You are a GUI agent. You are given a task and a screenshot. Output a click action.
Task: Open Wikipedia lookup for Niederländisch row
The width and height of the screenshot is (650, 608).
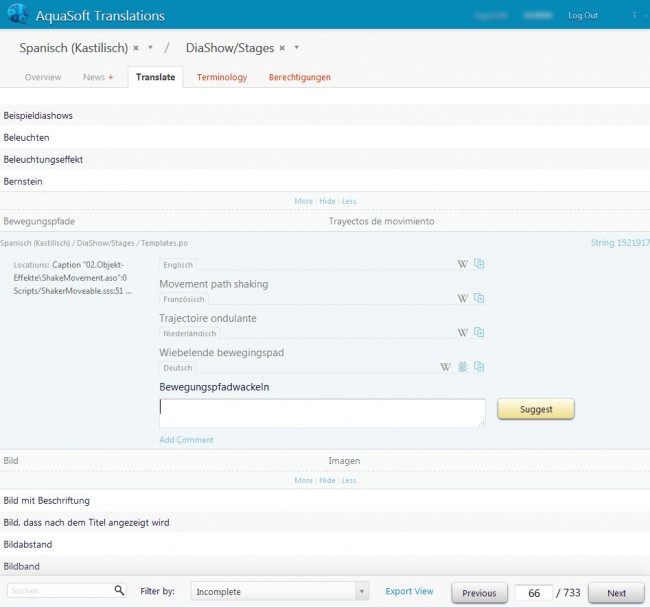[462, 332]
